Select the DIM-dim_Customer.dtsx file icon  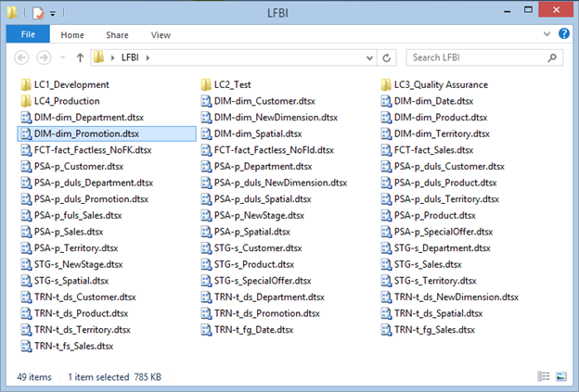click(x=206, y=101)
